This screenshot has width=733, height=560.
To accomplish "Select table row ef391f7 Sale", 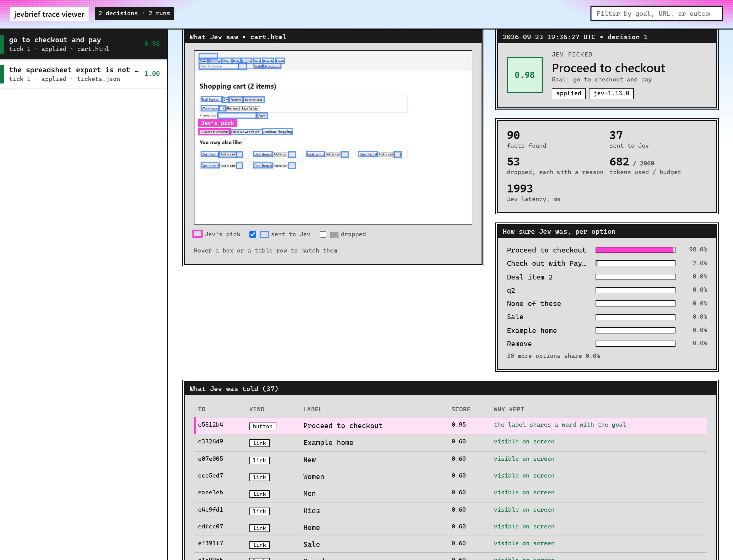I will [451, 544].
